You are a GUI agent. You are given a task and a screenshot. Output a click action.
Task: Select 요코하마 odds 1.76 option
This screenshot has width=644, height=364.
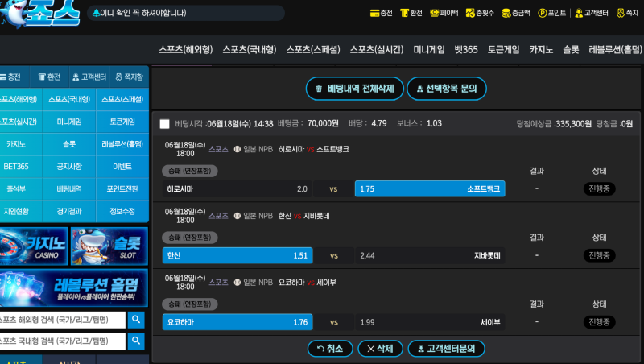[237, 322]
